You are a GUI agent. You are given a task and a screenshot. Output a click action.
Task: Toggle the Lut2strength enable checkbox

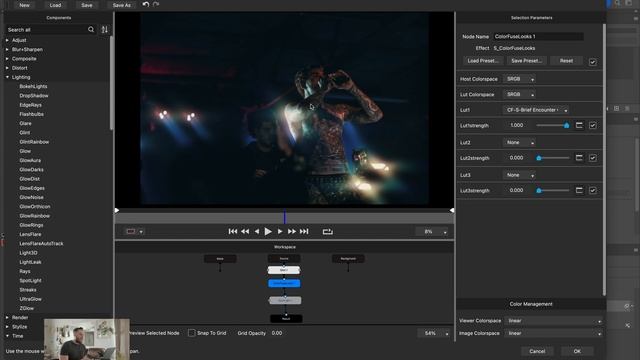coord(593,158)
